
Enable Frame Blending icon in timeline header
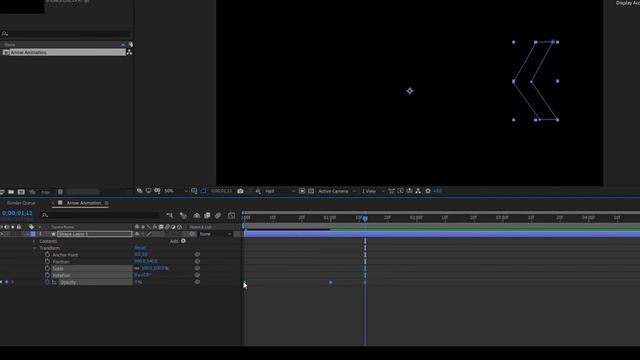point(207,216)
